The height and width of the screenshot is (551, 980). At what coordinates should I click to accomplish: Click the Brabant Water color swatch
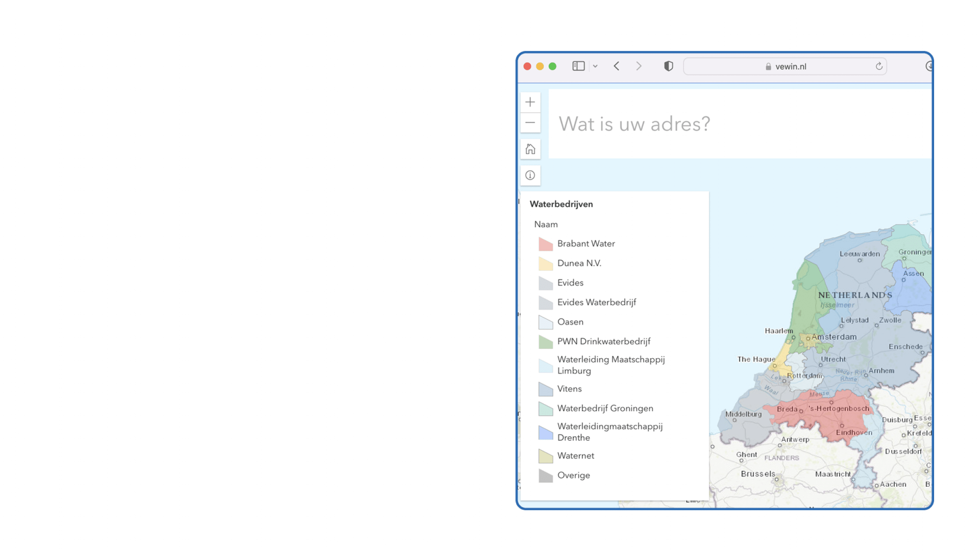[x=546, y=244]
